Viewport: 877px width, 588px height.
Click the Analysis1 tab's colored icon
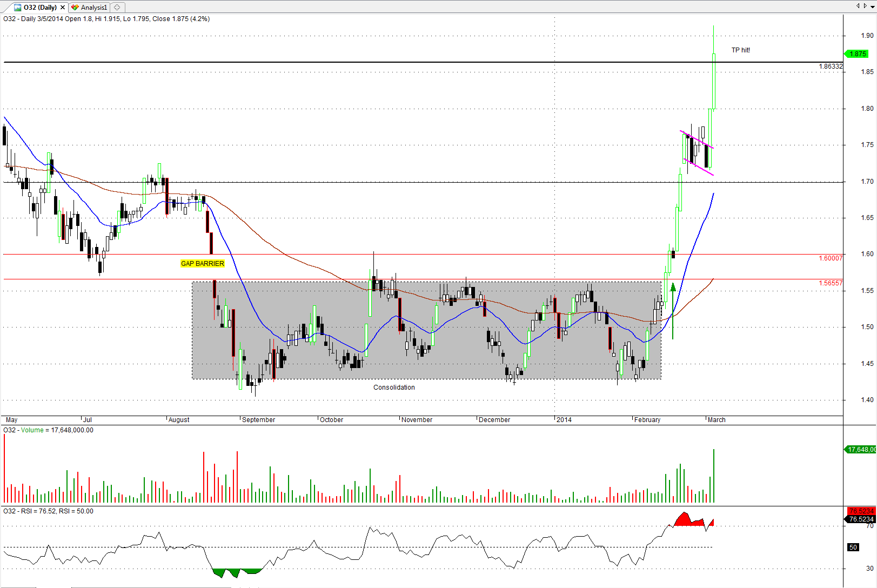coord(75,8)
